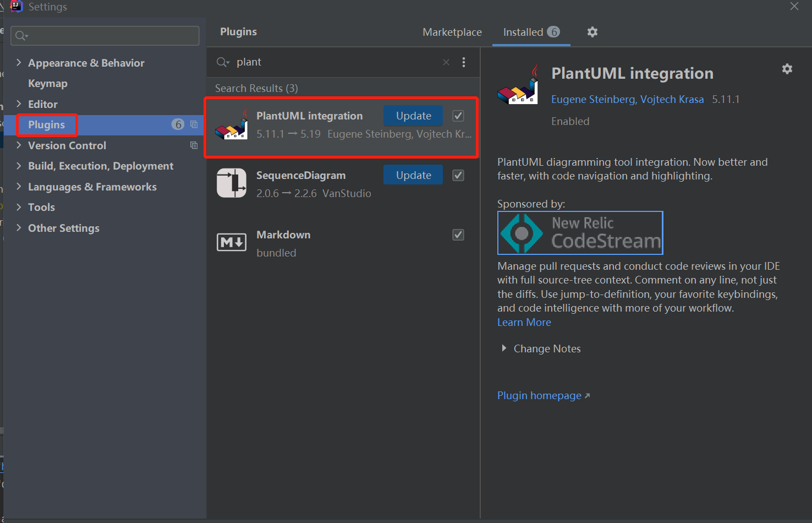Close the Settings dialog
Viewport: 812px width, 523px height.
coord(794,6)
